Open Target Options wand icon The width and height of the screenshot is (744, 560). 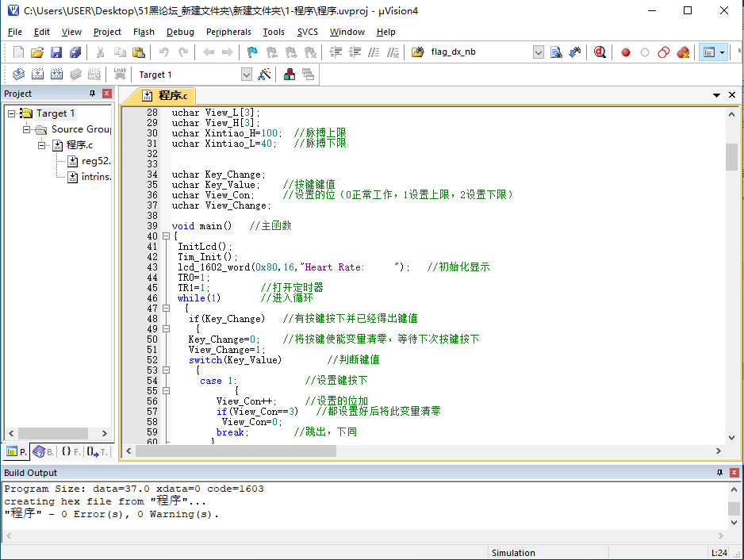(x=264, y=74)
